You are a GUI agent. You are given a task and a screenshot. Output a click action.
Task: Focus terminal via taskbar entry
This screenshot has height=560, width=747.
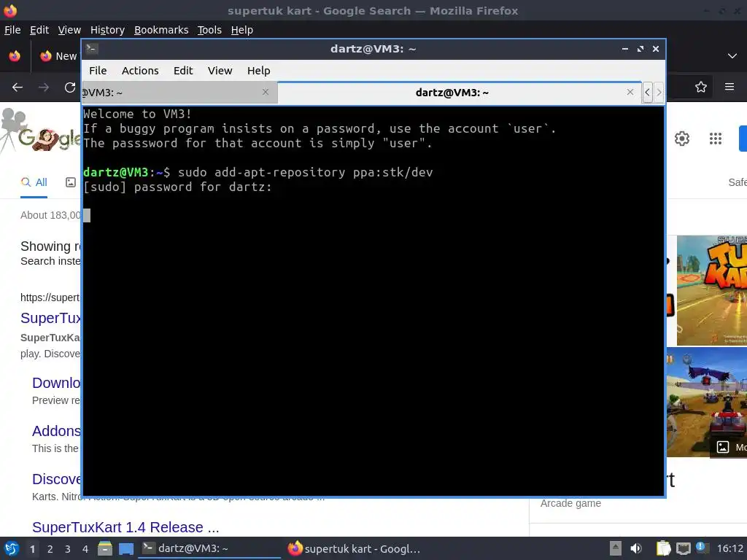pyautogui.click(x=209, y=548)
